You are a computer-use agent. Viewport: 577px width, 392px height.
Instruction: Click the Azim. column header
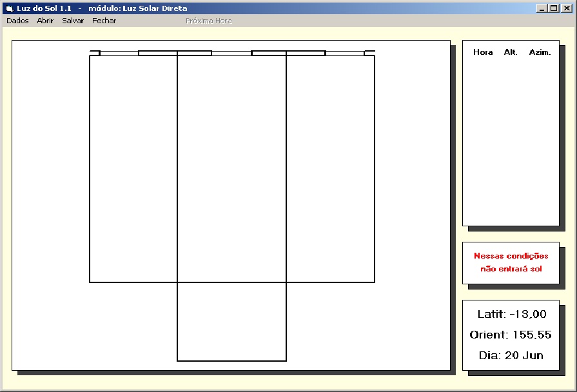(x=540, y=52)
